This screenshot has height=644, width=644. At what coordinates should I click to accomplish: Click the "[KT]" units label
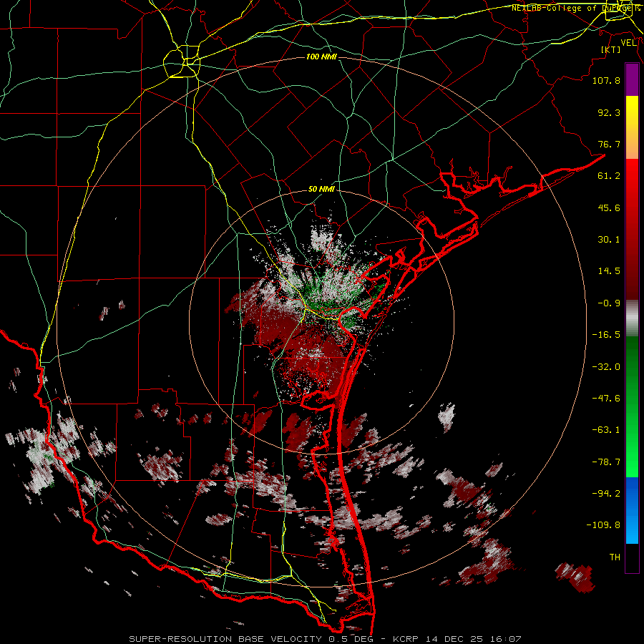611,49
